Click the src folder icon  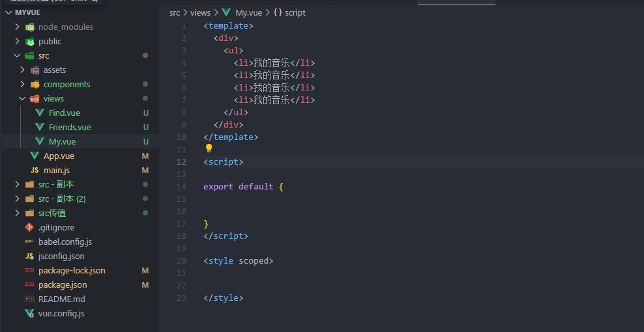click(29, 56)
